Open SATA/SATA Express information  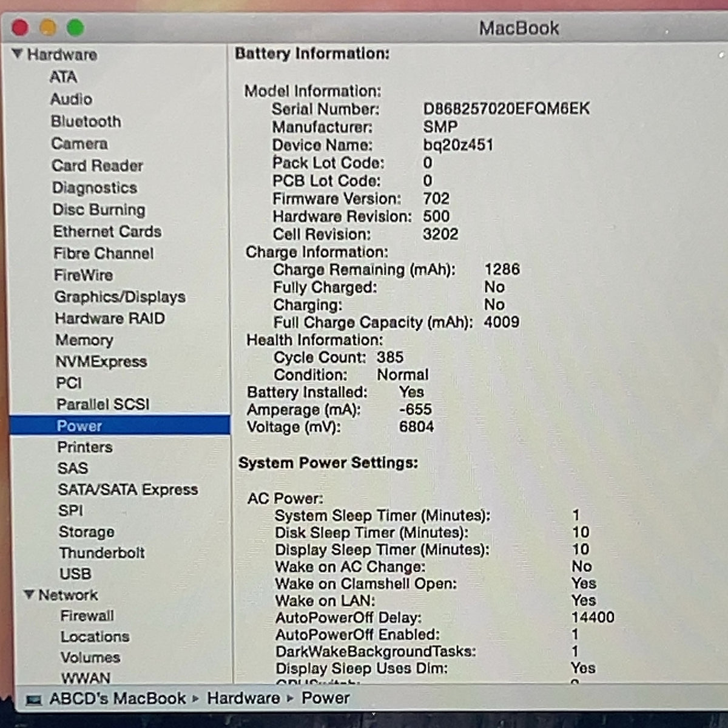(128, 489)
